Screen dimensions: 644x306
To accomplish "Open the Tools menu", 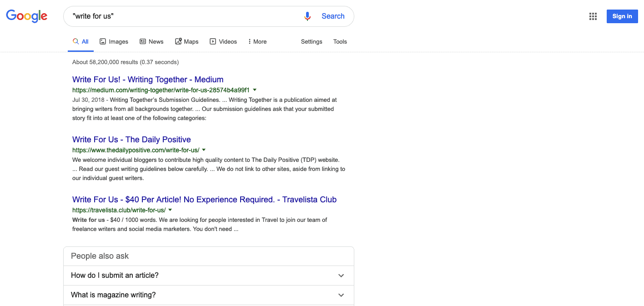I will [x=340, y=41].
